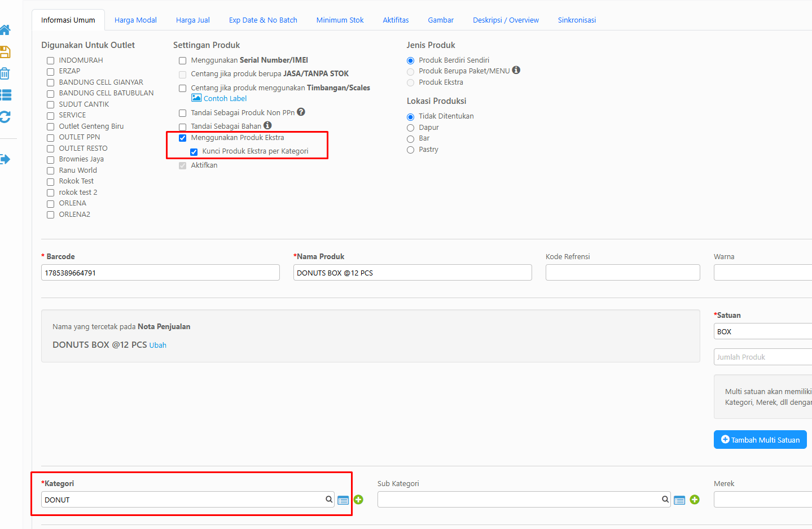
Task: Tick Tandai Sebagai Bahan checkbox
Action: pos(182,127)
